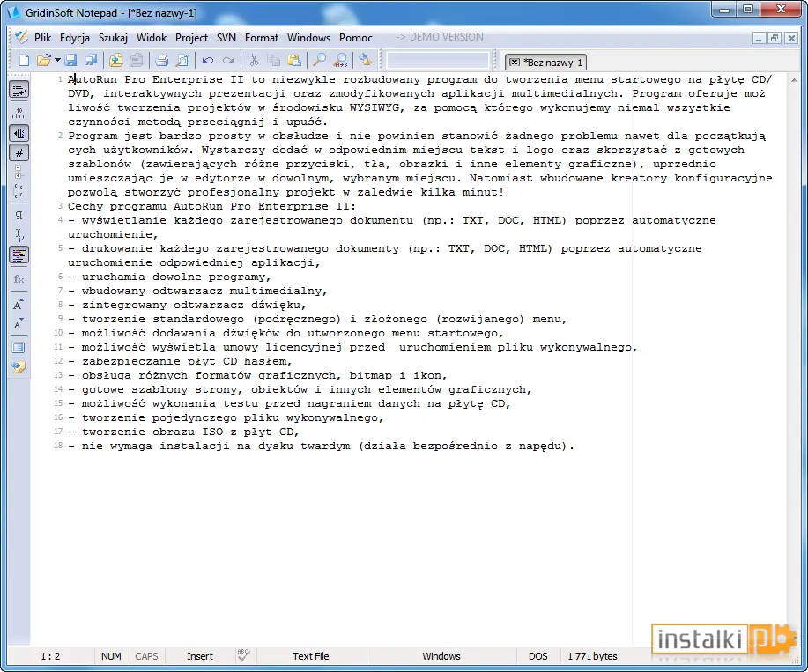Open print preview magnifier page icon

tap(182, 60)
